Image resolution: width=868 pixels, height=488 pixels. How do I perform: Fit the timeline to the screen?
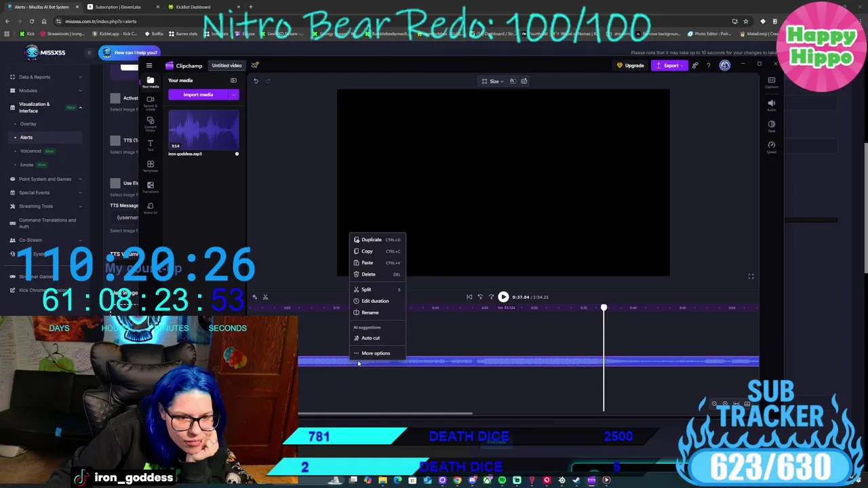point(736,404)
